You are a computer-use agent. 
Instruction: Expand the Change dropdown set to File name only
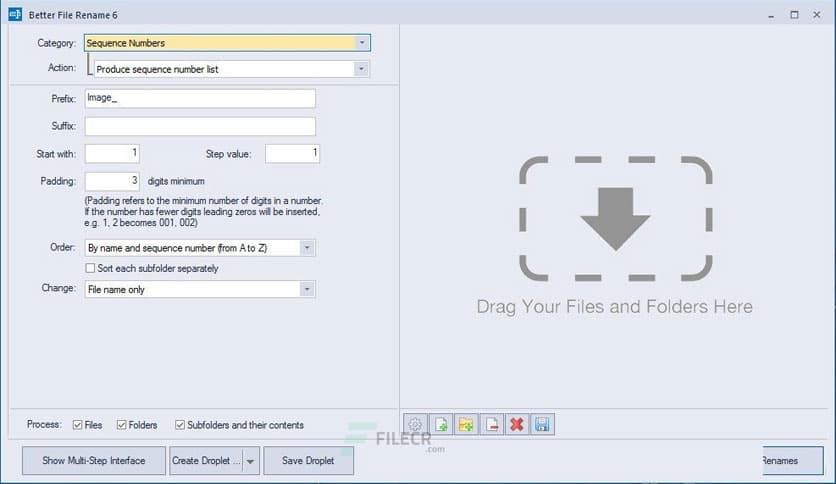click(x=307, y=289)
